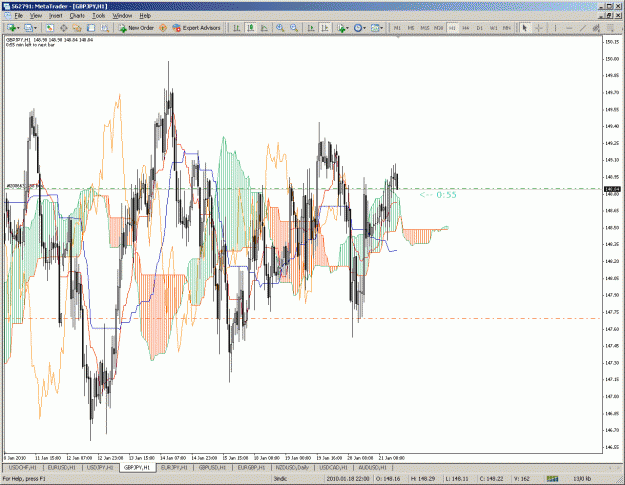Switch to the EURGBP,H1 chart tab
Image resolution: width=625 pixels, height=485 pixels.
coord(252,467)
